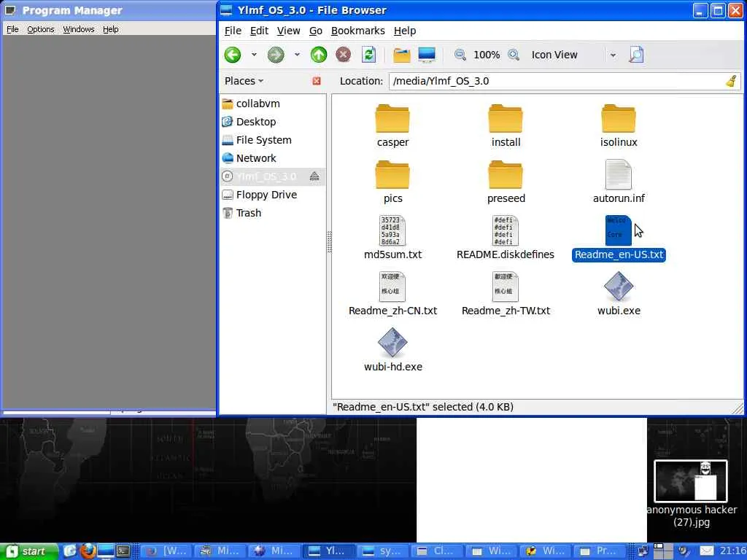
Task: Launch Firefox from the quick launch bar
Action: 88,551
